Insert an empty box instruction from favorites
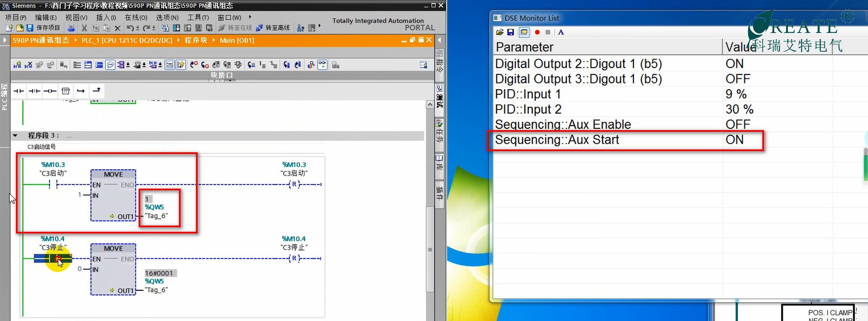 [x=65, y=90]
